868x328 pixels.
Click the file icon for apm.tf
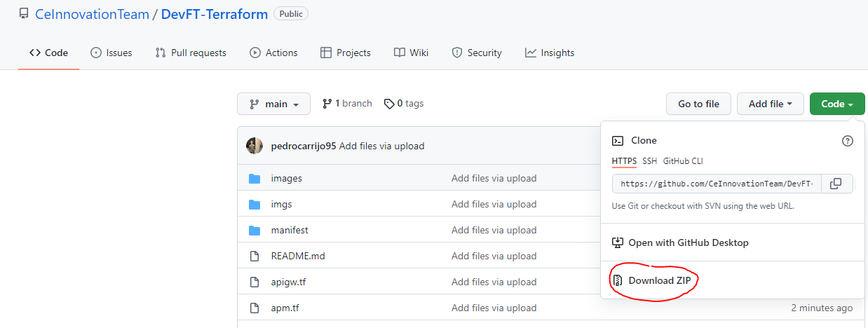click(255, 308)
